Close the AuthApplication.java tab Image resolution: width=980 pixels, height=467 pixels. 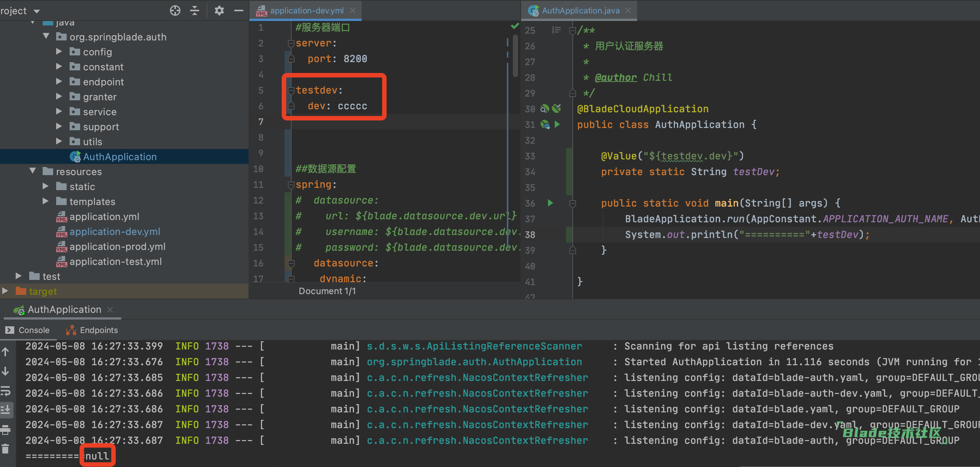pyautogui.click(x=628, y=10)
